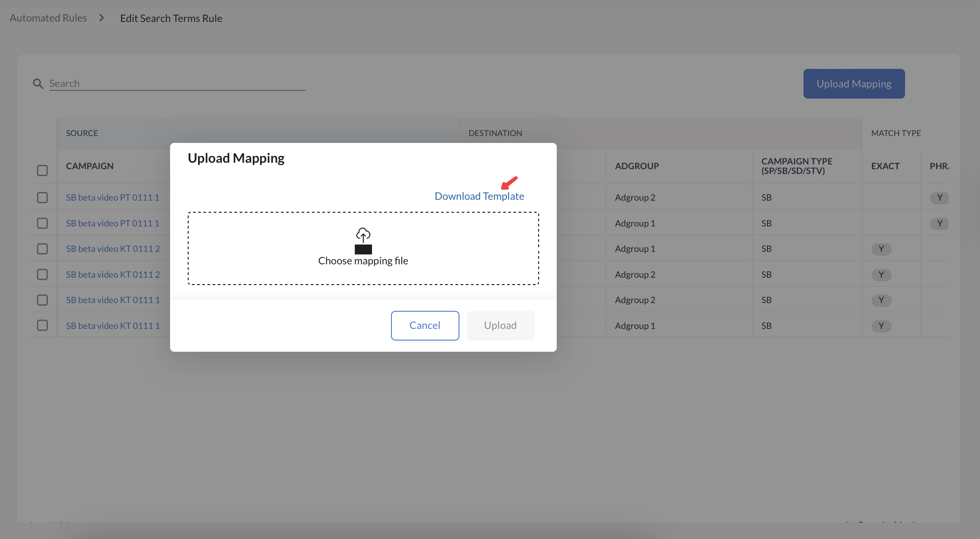980x539 pixels.
Task: Click the search magnifier icon
Action: (38, 84)
